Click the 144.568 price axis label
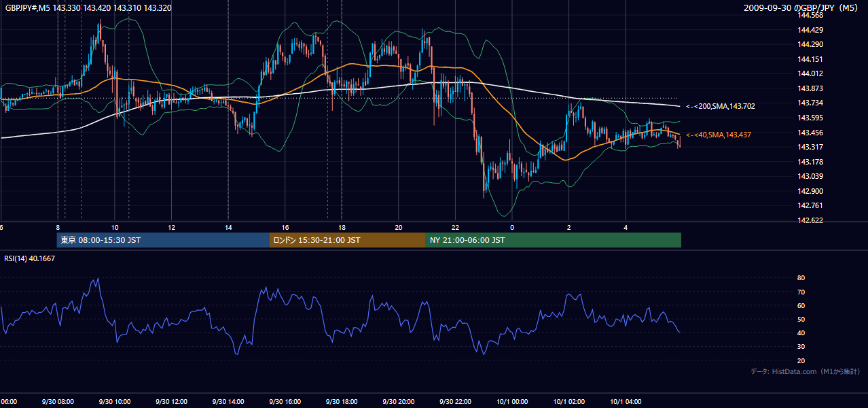This screenshot has width=868, height=408. (x=812, y=15)
